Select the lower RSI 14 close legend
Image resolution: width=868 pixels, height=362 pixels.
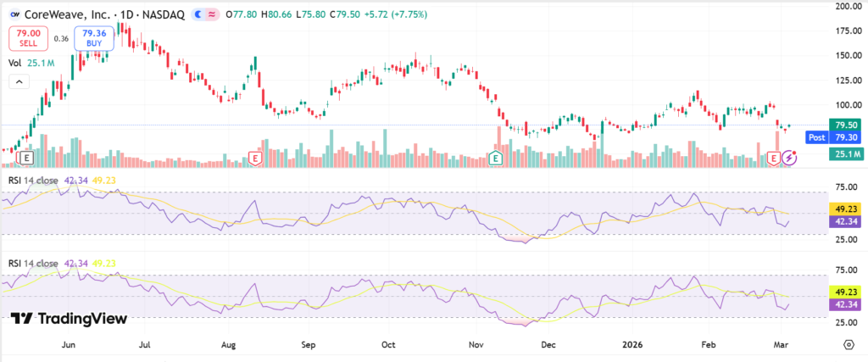pos(34,263)
